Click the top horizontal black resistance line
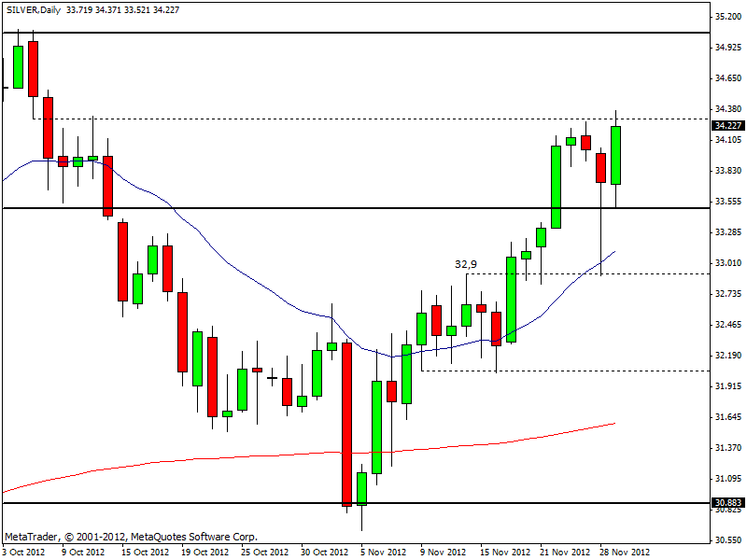747x560 pixels. (373, 33)
